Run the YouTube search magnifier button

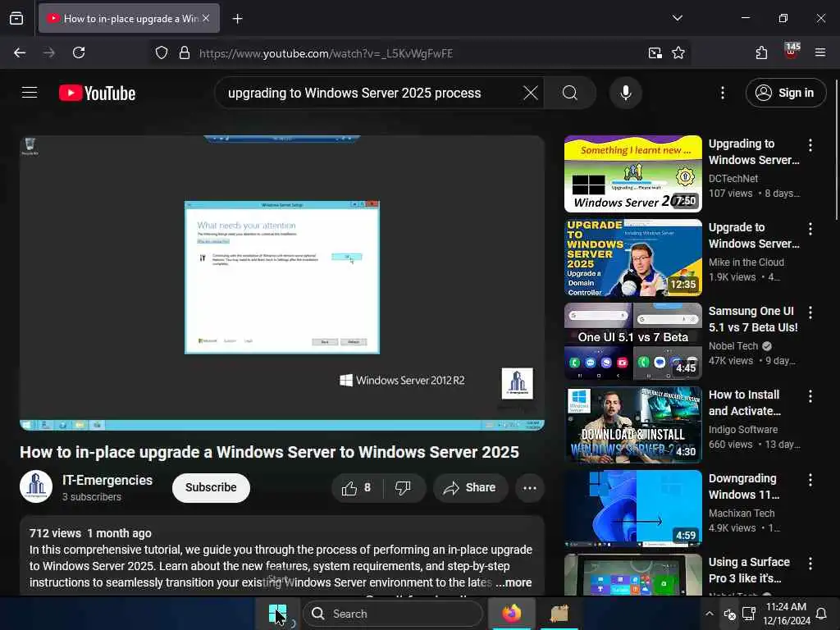(x=570, y=93)
